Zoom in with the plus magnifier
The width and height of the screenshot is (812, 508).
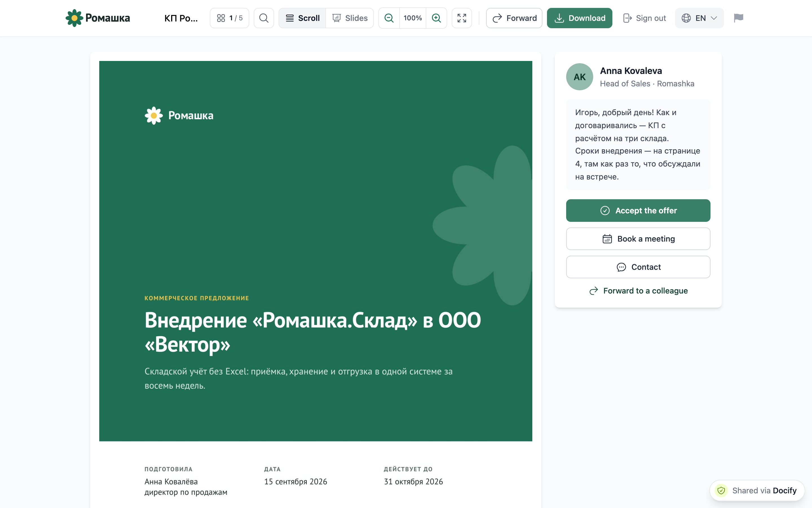(436, 18)
